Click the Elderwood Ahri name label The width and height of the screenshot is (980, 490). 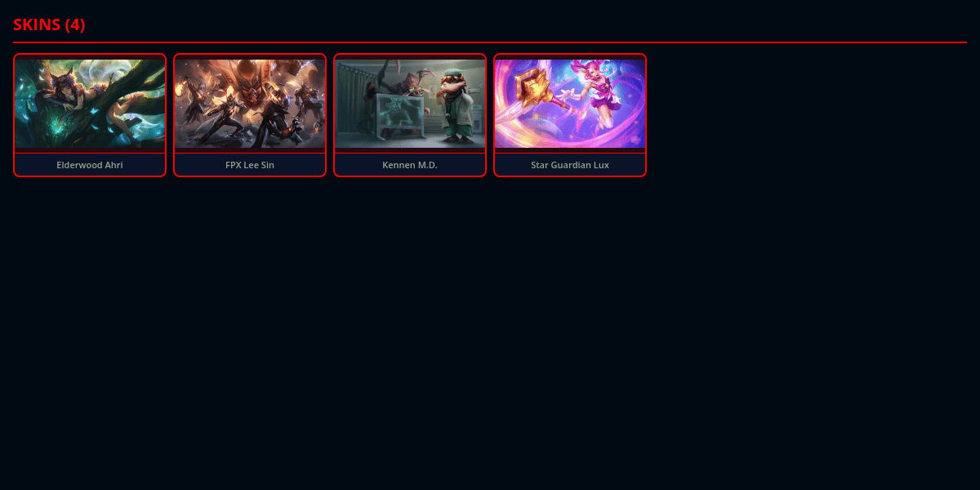click(90, 165)
